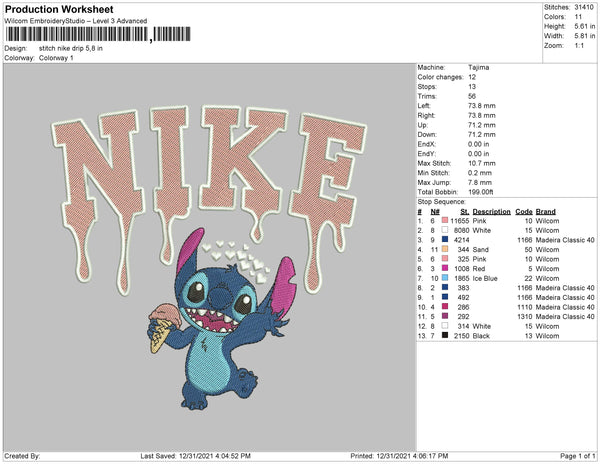Click the Brand column header
600x464 pixels.
pyautogui.click(x=545, y=212)
